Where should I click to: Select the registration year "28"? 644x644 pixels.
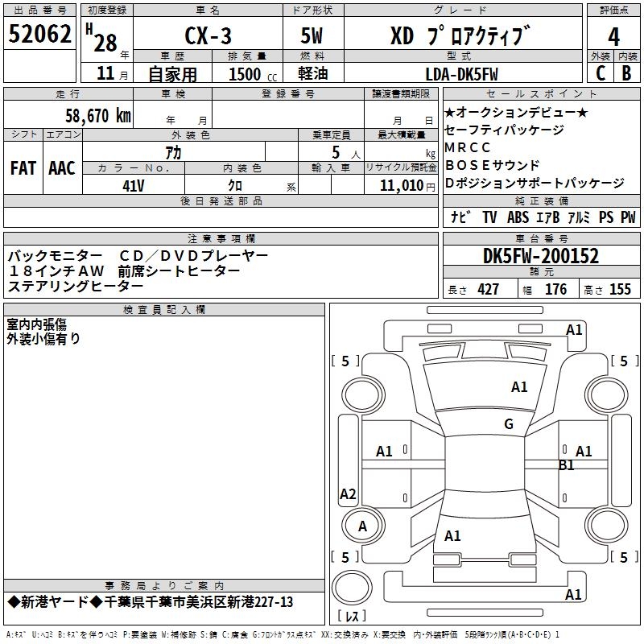click(105, 43)
